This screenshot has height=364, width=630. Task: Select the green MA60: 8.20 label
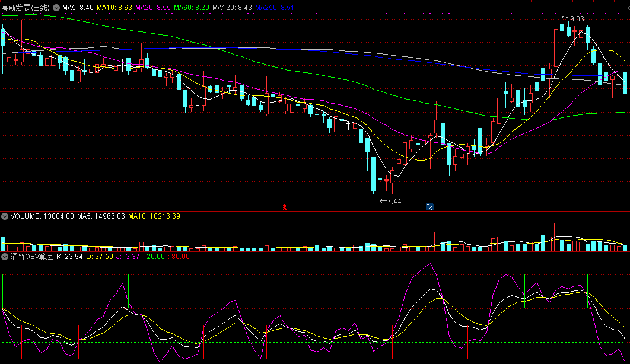pos(192,8)
